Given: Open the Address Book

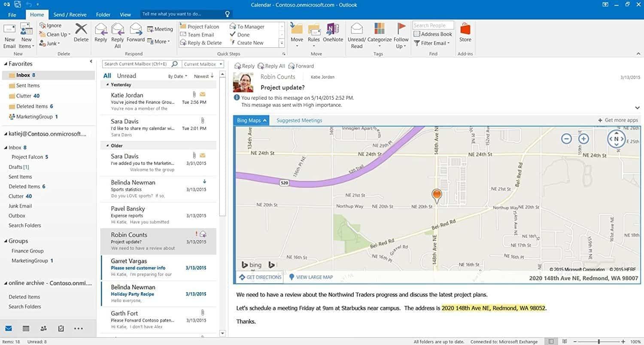Looking at the screenshot, I should coord(433,34).
